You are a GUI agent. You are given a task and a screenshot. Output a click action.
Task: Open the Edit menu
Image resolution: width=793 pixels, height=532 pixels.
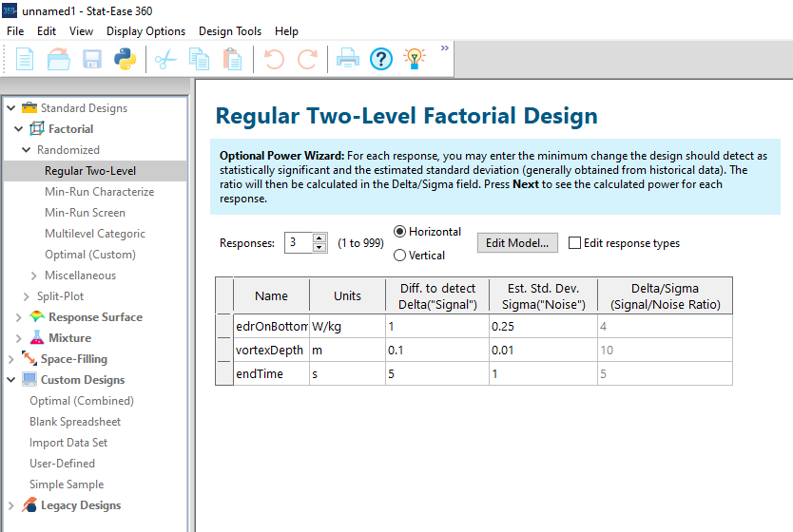(x=47, y=31)
